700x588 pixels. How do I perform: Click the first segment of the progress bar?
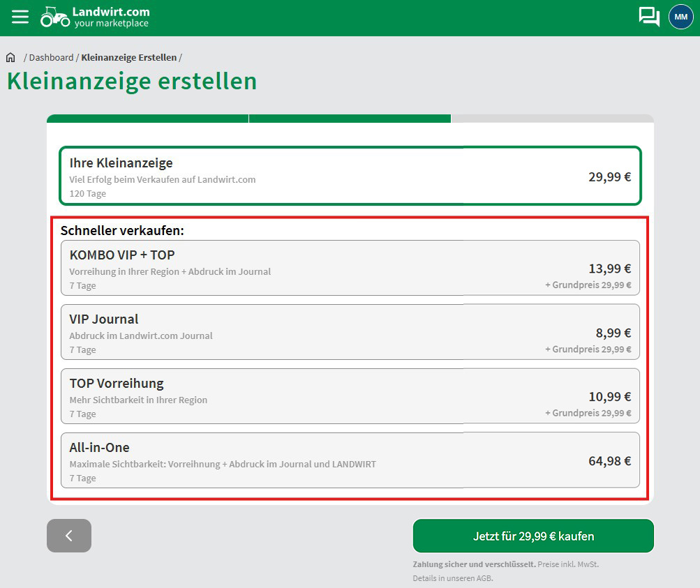coord(147,119)
